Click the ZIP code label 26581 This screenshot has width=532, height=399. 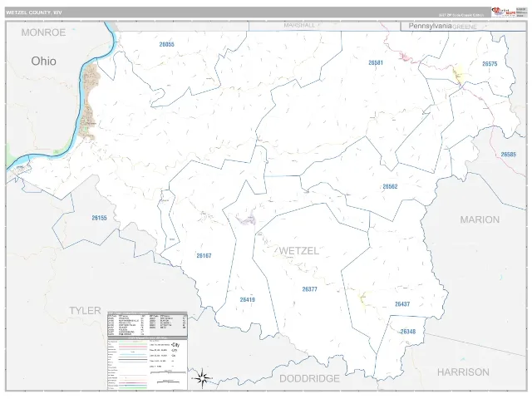[376, 63]
